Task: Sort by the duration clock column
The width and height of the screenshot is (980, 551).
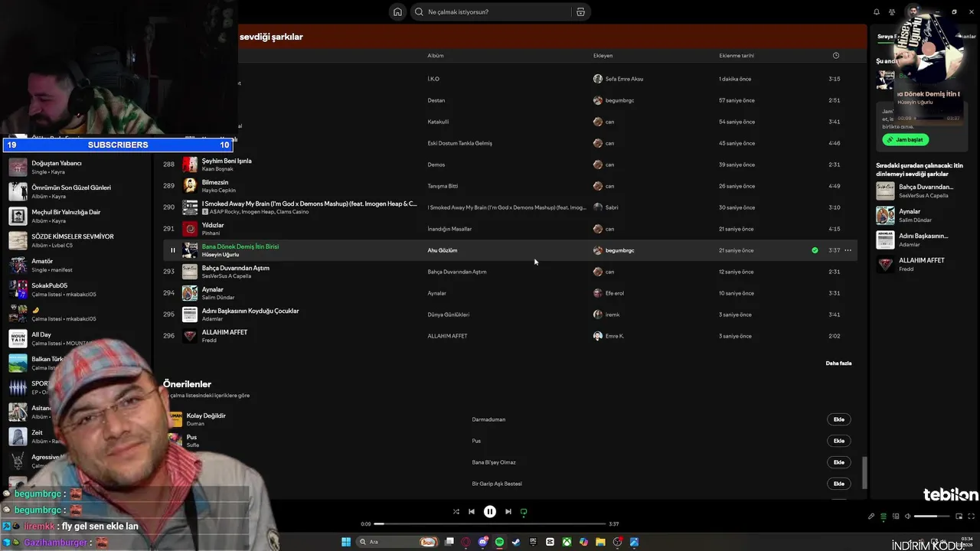Action: coord(835,55)
